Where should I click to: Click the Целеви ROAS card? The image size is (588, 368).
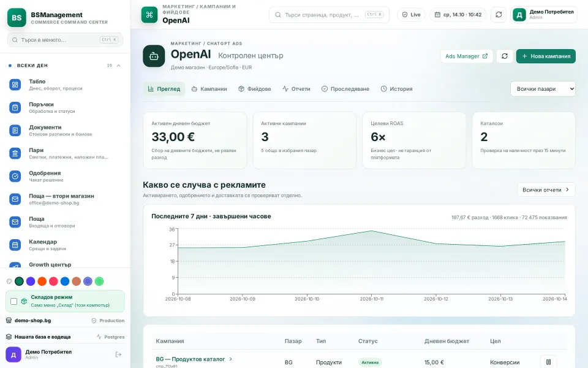(414, 140)
